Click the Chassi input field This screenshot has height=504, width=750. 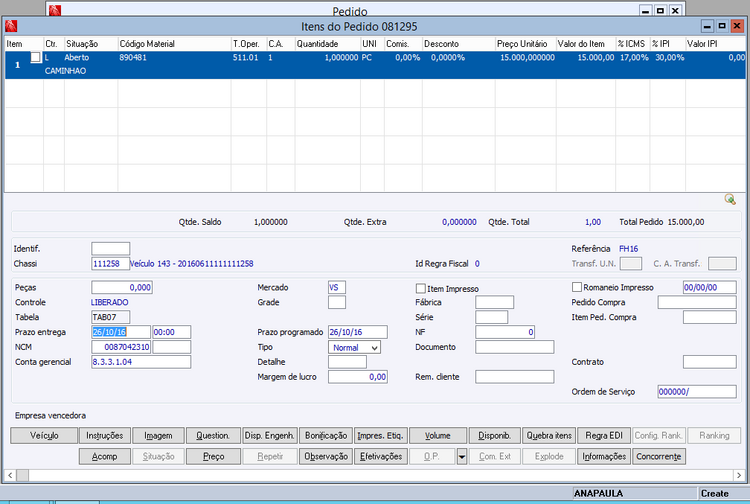coord(110,263)
